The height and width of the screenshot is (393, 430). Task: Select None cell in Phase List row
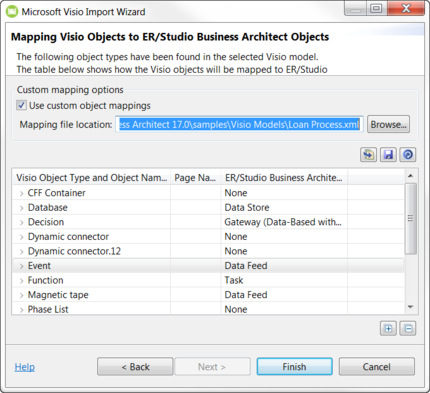284,309
